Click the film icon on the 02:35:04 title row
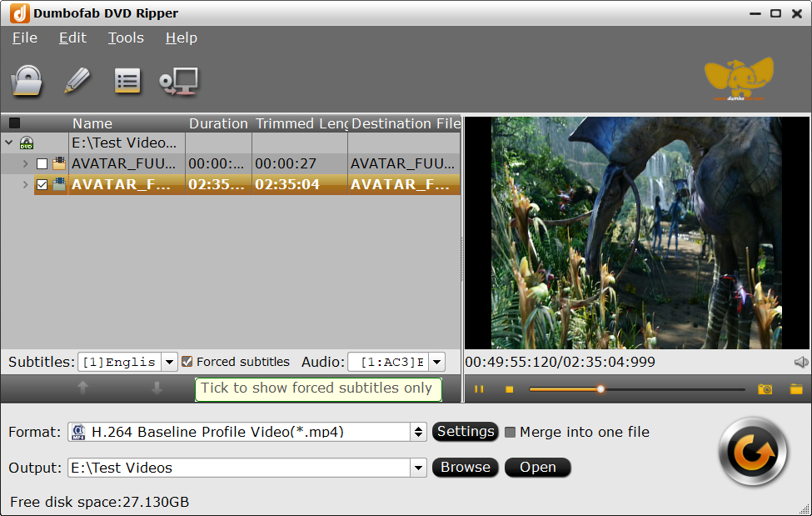Image resolution: width=812 pixels, height=516 pixels. tap(59, 184)
